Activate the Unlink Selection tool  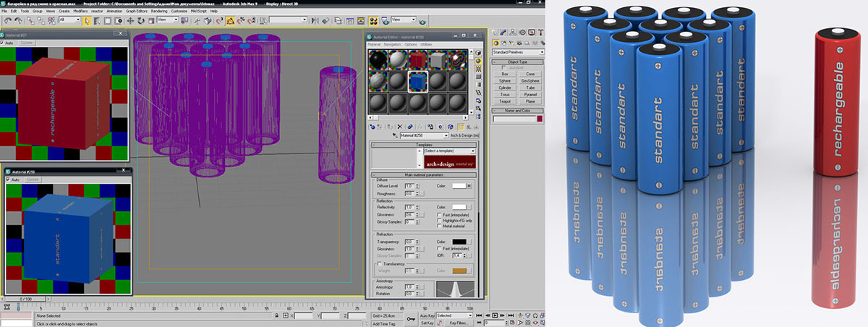41,20
